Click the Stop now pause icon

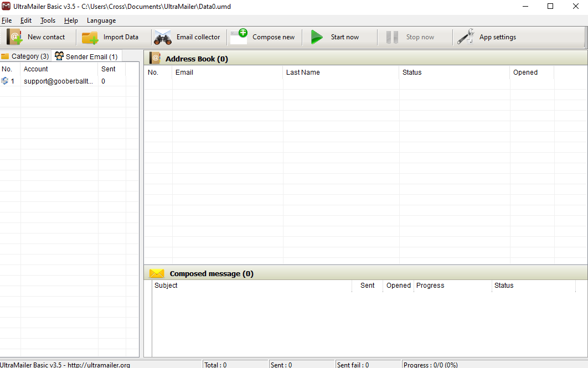coord(392,37)
